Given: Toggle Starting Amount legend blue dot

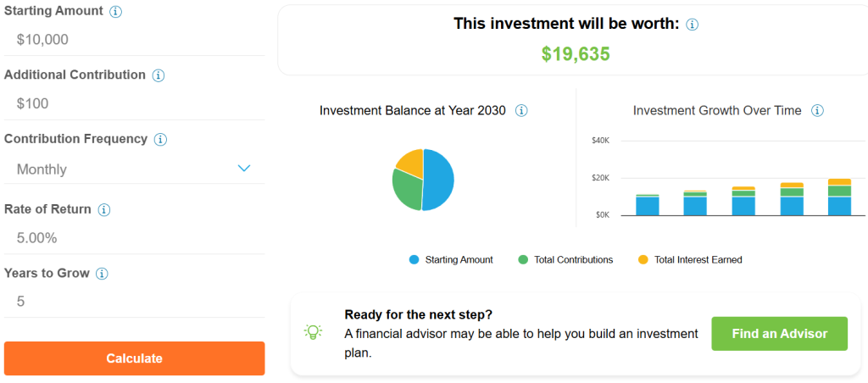Looking at the screenshot, I should coord(414,260).
